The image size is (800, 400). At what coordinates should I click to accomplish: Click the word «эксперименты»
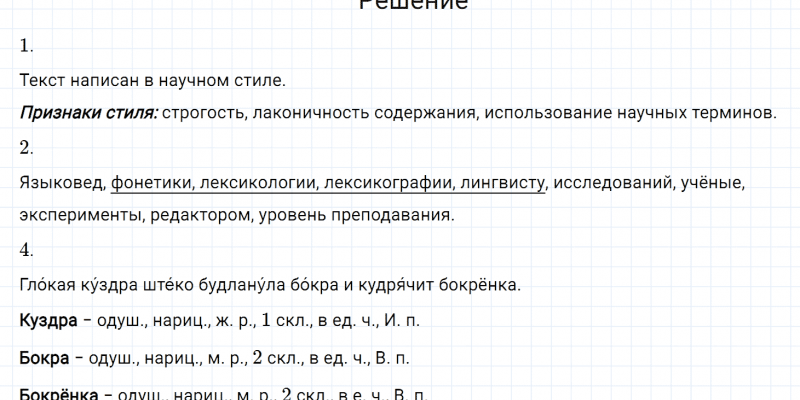(x=78, y=215)
